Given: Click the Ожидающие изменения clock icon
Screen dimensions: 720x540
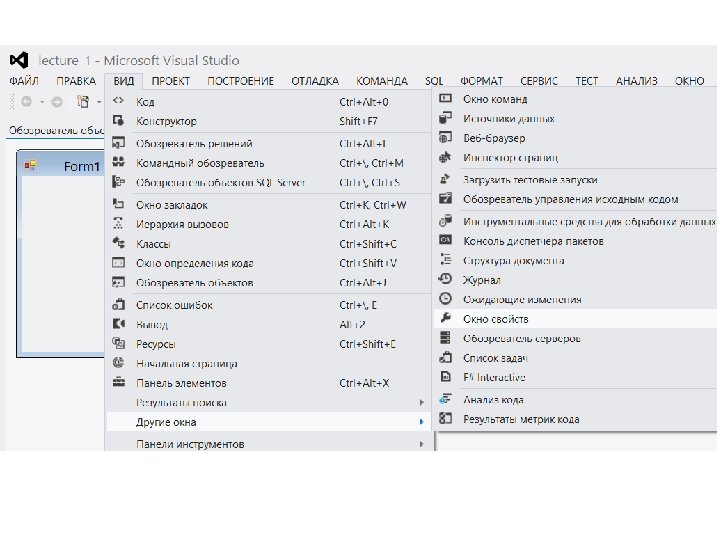Looking at the screenshot, I should pyautogui.click(x=445, y=299).
